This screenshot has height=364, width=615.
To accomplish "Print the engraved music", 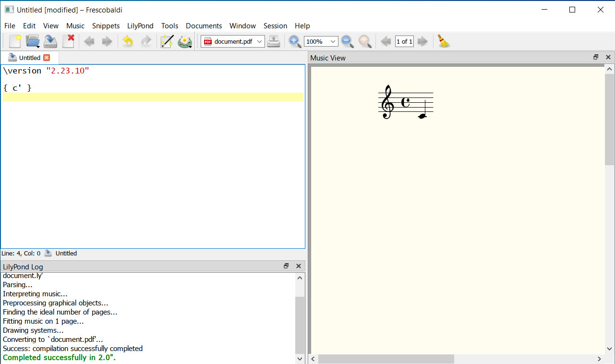I will pyautogui.click(x=274, y=41).
